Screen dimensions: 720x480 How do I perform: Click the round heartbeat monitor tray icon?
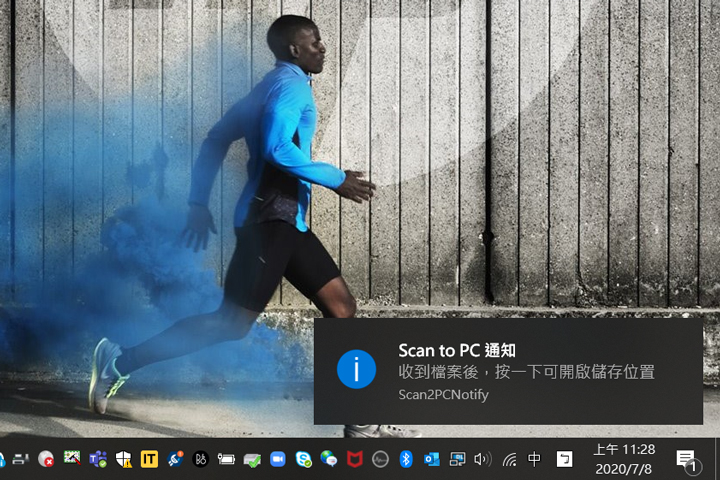pos(380,459)
